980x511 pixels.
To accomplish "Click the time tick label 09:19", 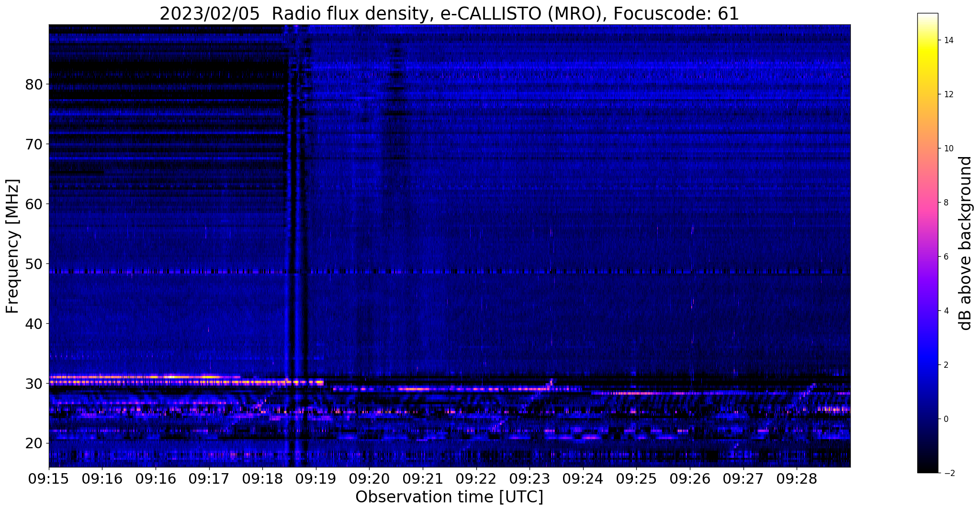I will (315, 479).
